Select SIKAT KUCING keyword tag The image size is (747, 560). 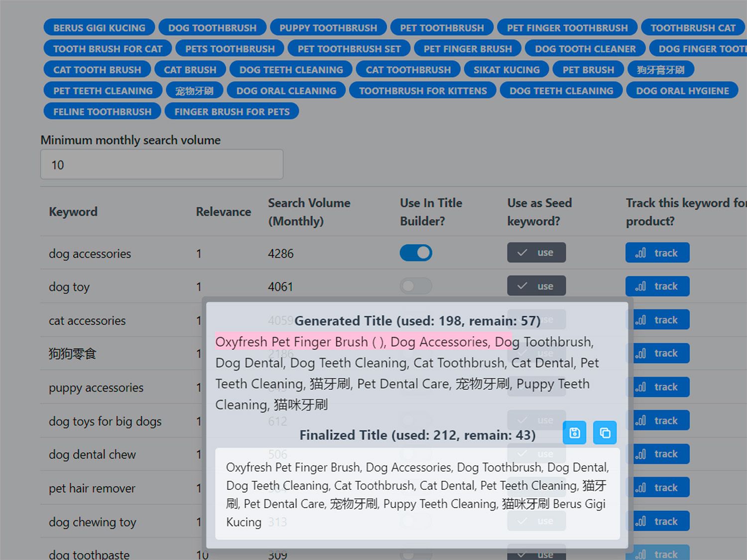(x=506, y=70)
